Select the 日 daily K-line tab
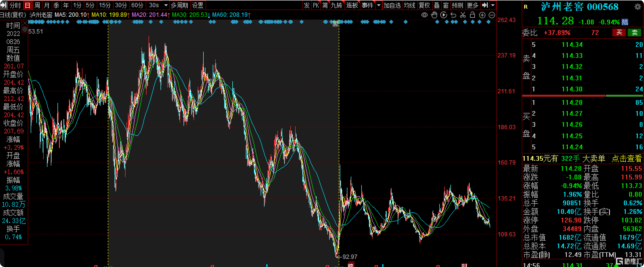The image size is (644, 267). [x=28, y=5]
